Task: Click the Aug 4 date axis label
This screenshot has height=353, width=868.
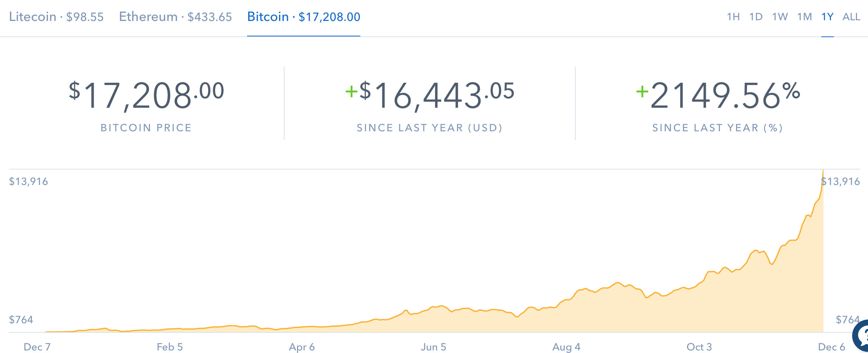Action: (x=566, y=347)
